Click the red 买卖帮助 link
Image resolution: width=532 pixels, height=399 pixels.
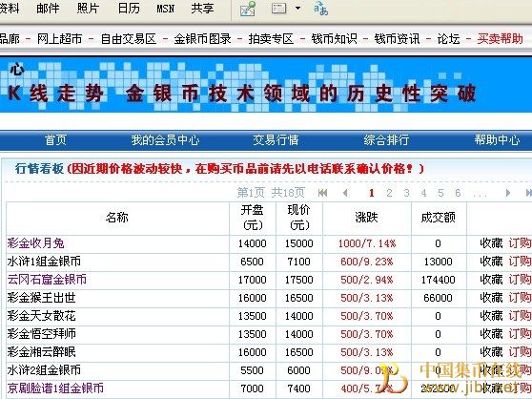[x=500, y=39]
